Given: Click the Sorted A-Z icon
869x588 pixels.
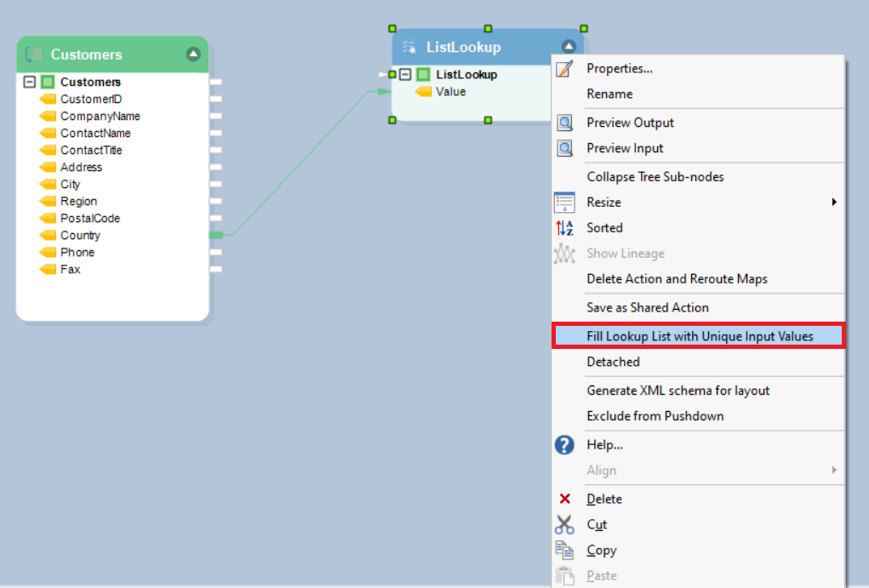Looking at the screenshot, I should [564, 228].
